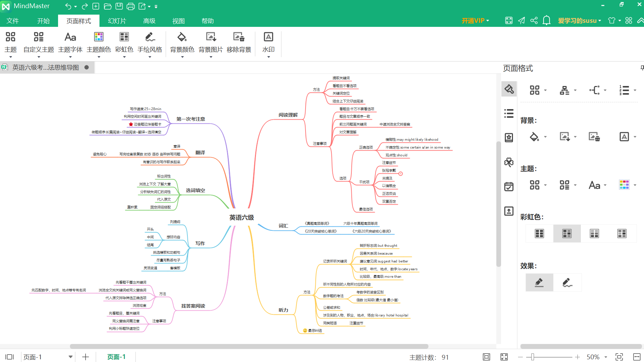Expand the 页面-1 page selector dropdown
The image size is (644, 362).
click(70, 357)
